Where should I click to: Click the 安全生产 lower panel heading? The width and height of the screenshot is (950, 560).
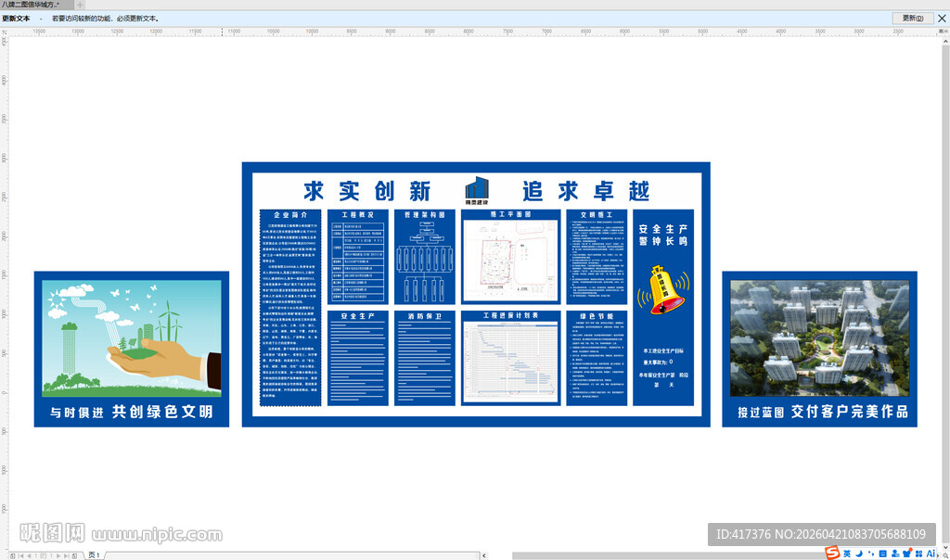point(357,316)
